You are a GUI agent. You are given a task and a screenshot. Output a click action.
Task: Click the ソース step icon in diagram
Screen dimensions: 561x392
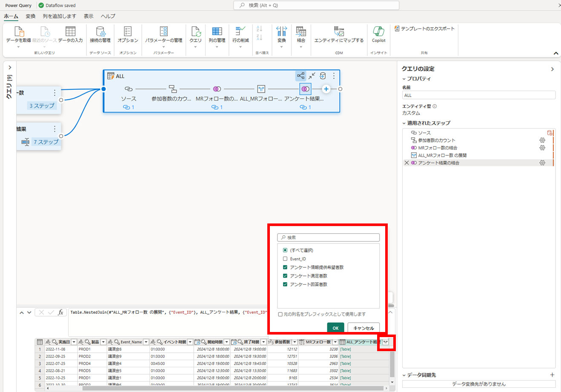pos(129,89)
